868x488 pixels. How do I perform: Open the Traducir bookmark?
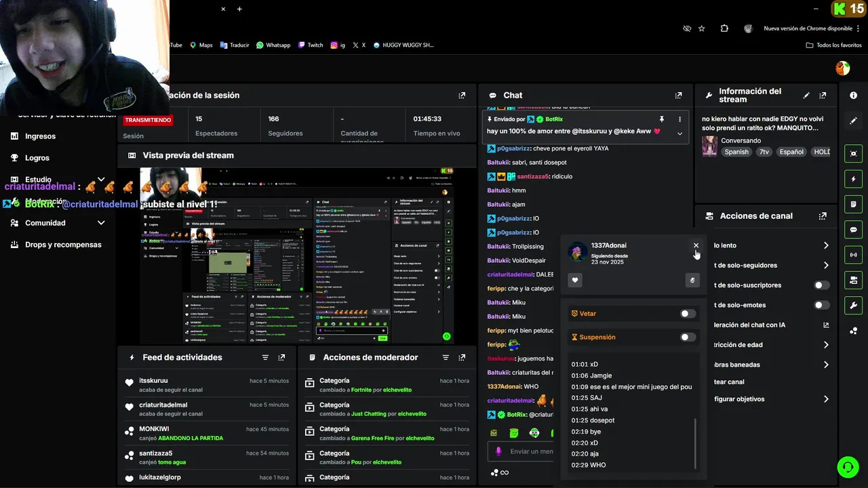[235, 45]
